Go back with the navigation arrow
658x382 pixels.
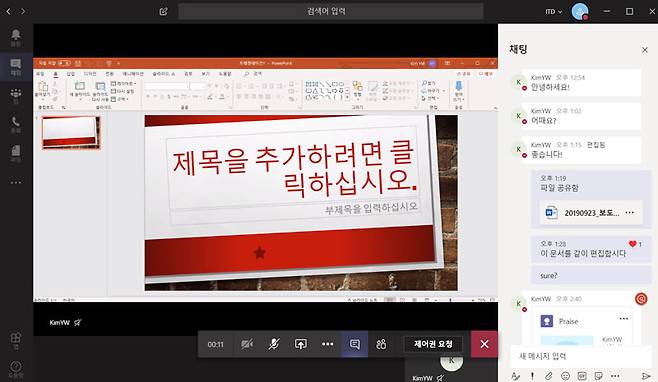click(8, 11)
